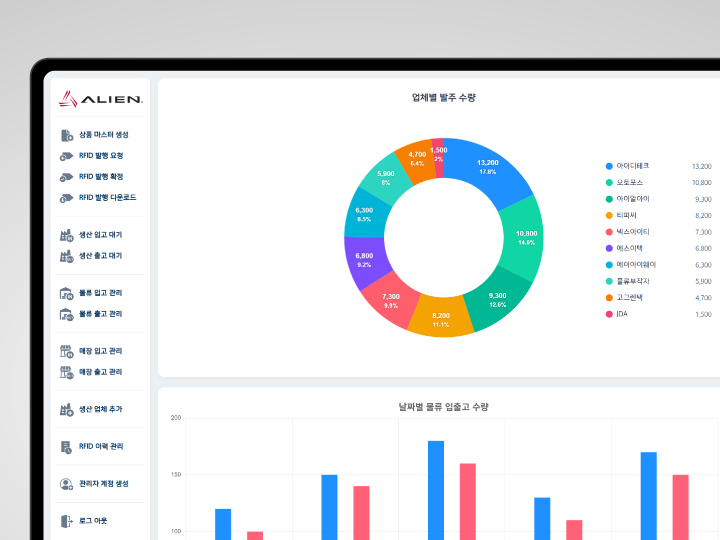The width and height of the screenshot is (720, 540).
Task: Click the 물류 입고 관리 warehouse icon
Action: click(x=66, y=293)
